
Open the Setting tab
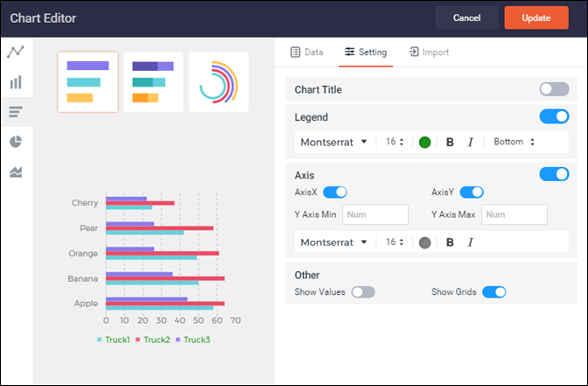point(366,53)
